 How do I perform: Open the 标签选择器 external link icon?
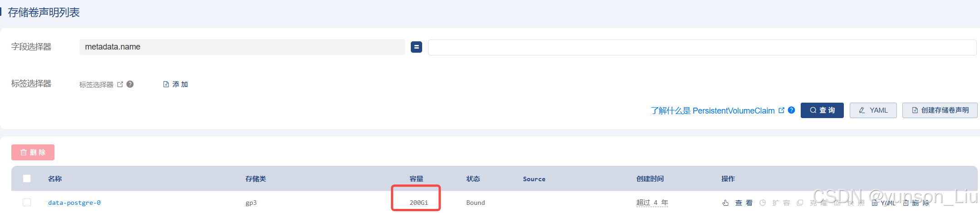click(x=120, y=84)
